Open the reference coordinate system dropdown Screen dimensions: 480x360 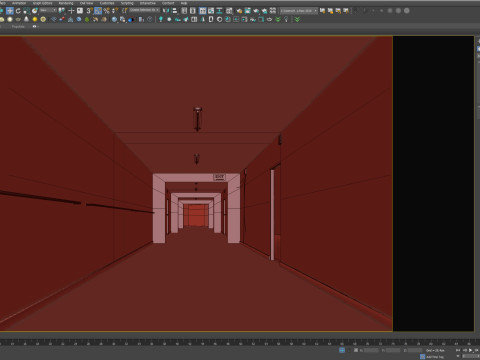pos(48,11)
